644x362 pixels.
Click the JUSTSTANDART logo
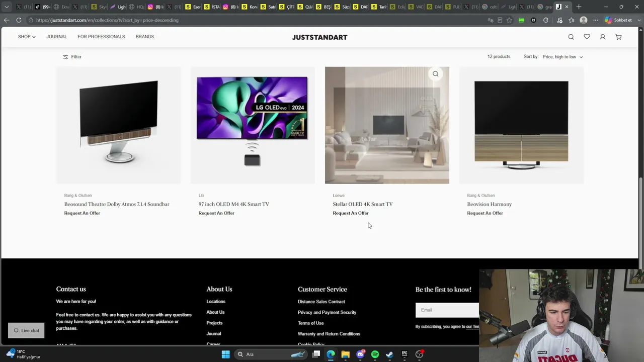tap(319, 37)
